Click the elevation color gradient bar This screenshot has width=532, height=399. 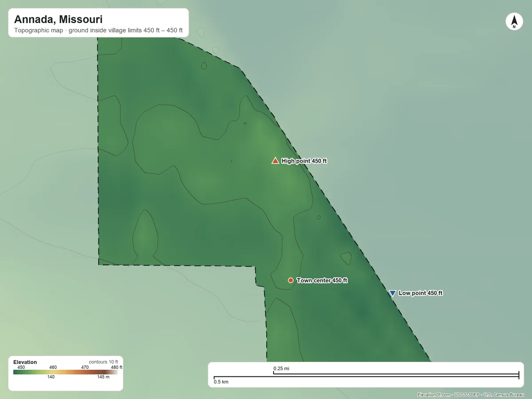click(x=66, y=372)
